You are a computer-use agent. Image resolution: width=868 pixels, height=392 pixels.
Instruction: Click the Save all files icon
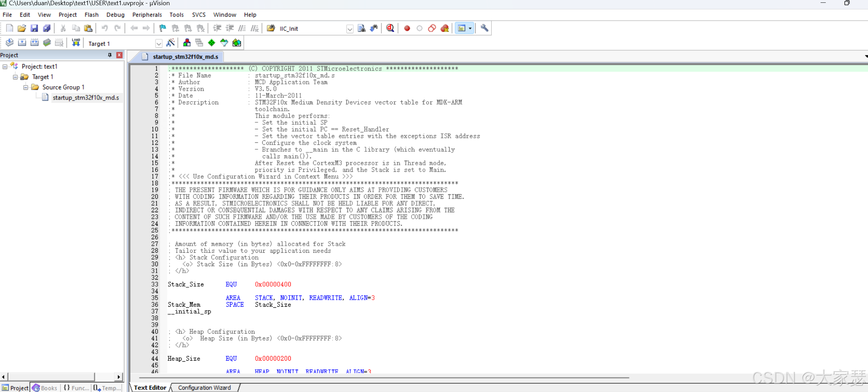(47, 28)
